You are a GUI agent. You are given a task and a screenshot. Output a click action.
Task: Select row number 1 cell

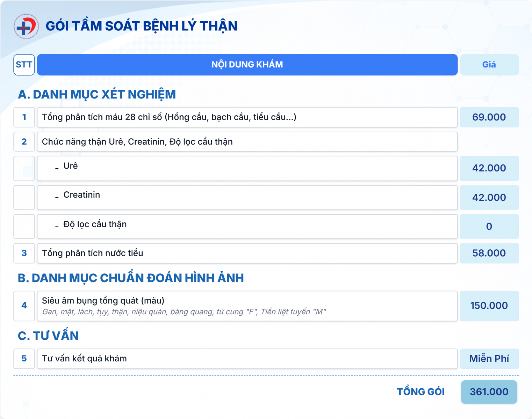click(24, 117)
